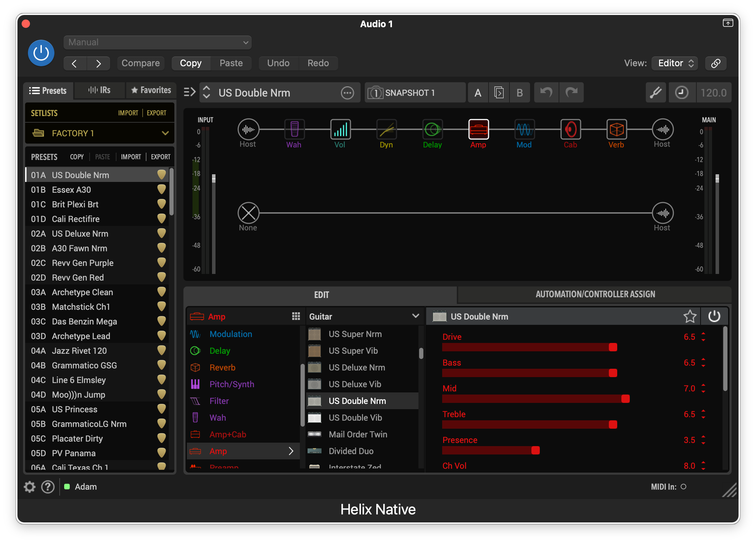Click the guitar pick icon for Essex A30

pyautogui.click(x=161, y=190)
